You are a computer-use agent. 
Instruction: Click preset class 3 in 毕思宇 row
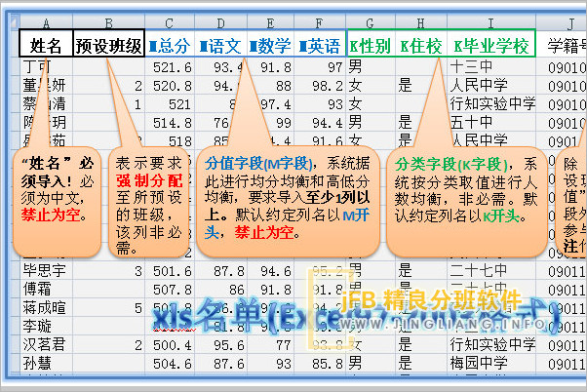[108, 270]
